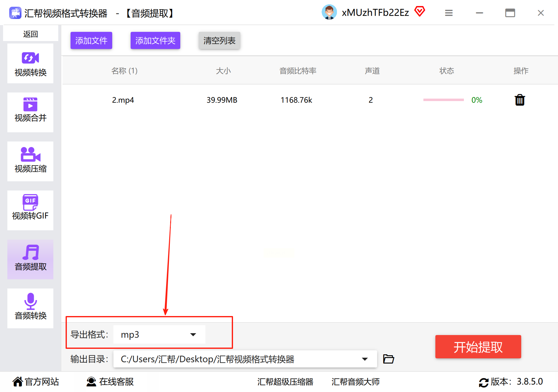Image resolution: width=558 pixels, height=392 pixels.
Task: Click the red VIP diamond badge
Action: [x=420, y=12]
